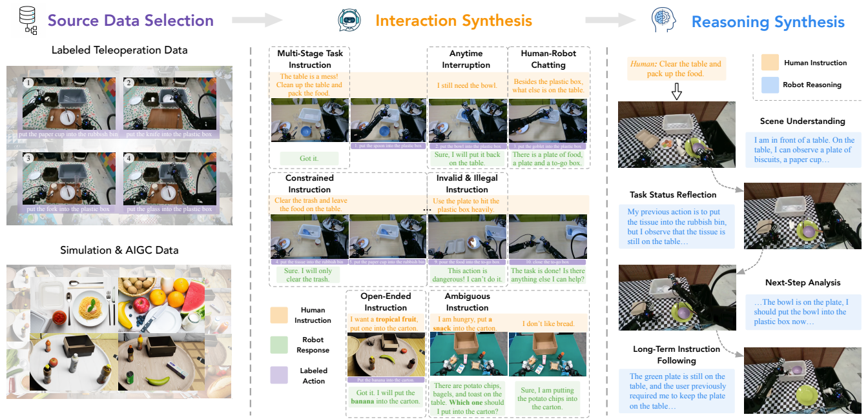This screenshot has height=419, width=868.
Task: Click the 'I still need the bowl.' instruction
Action: [467, 85]
